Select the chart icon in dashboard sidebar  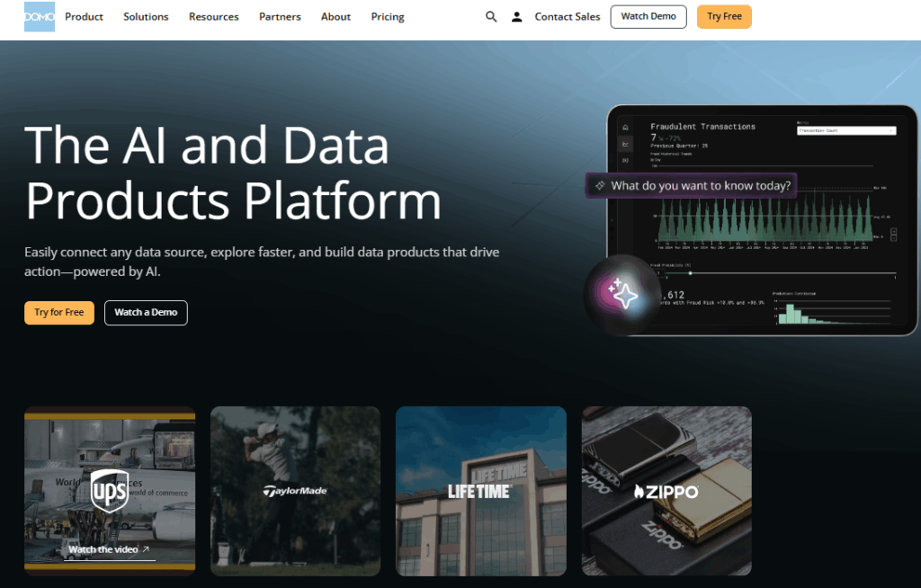point(626,144)
